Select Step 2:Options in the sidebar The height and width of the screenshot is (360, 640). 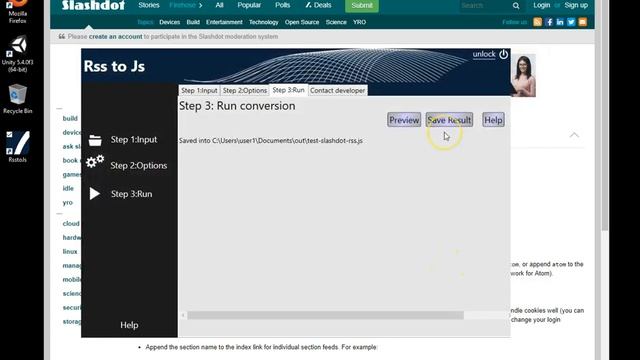tap(139, 166)
